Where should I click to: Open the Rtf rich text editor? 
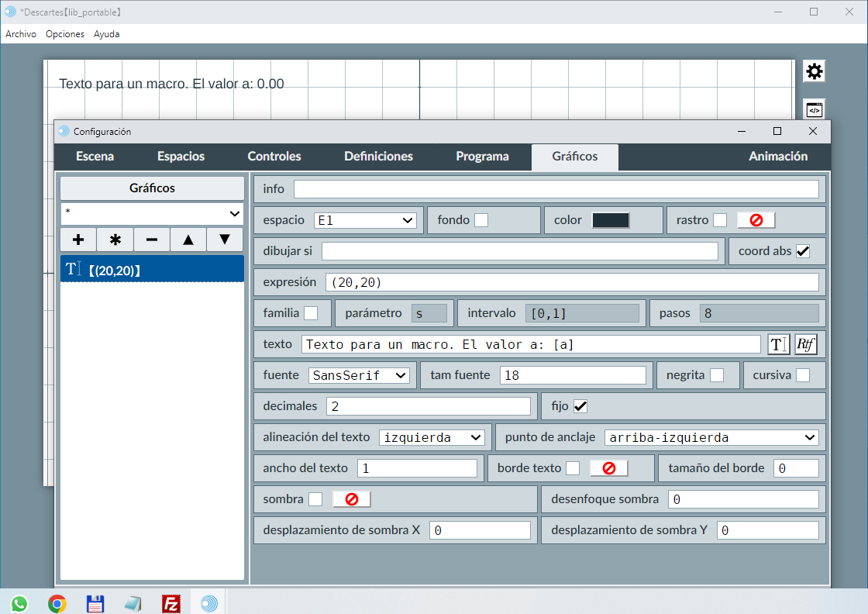coord(806,344)
